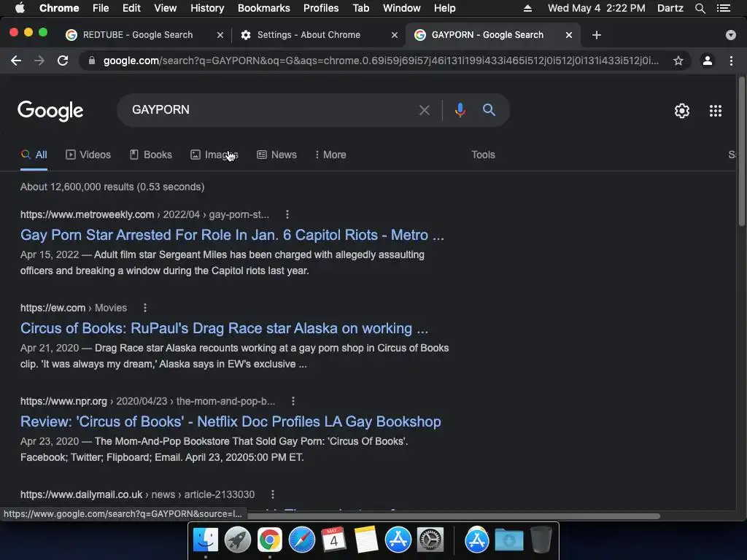The height and width of the screenshot is (560, 747).
Task: Click the vertical page scrollbar
Action: coord(742,152)
